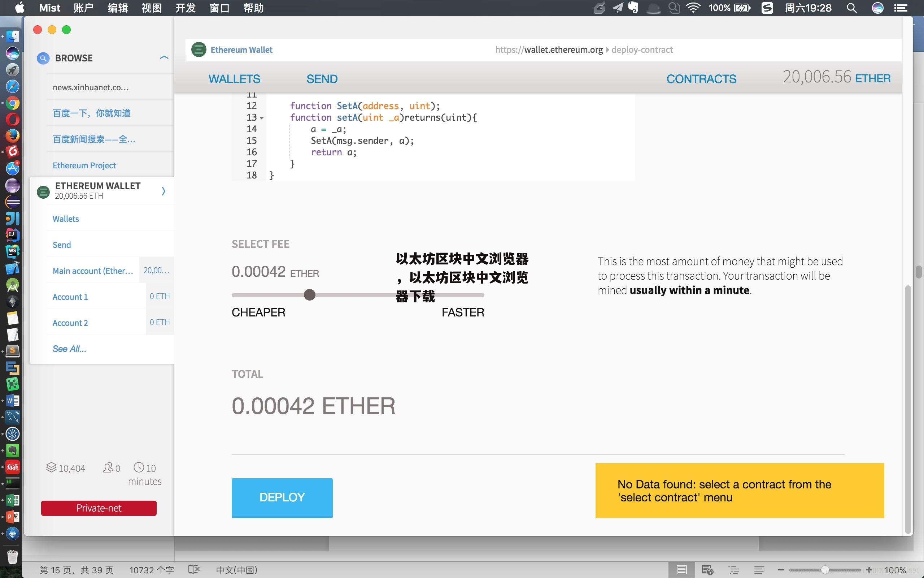Click the FASTER label under fee slider
The image size is (924, 578).
pyautogui.click(x=463, y=312)
